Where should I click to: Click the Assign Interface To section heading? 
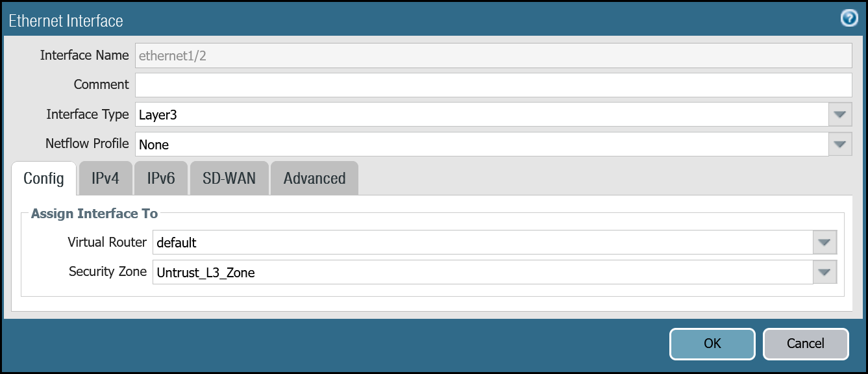[x=94, y=213]
